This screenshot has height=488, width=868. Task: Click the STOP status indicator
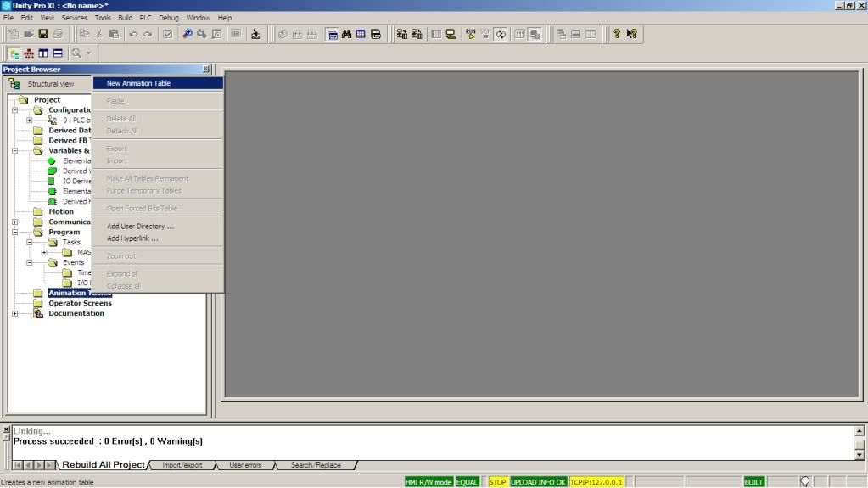click(x=497, y=482)
